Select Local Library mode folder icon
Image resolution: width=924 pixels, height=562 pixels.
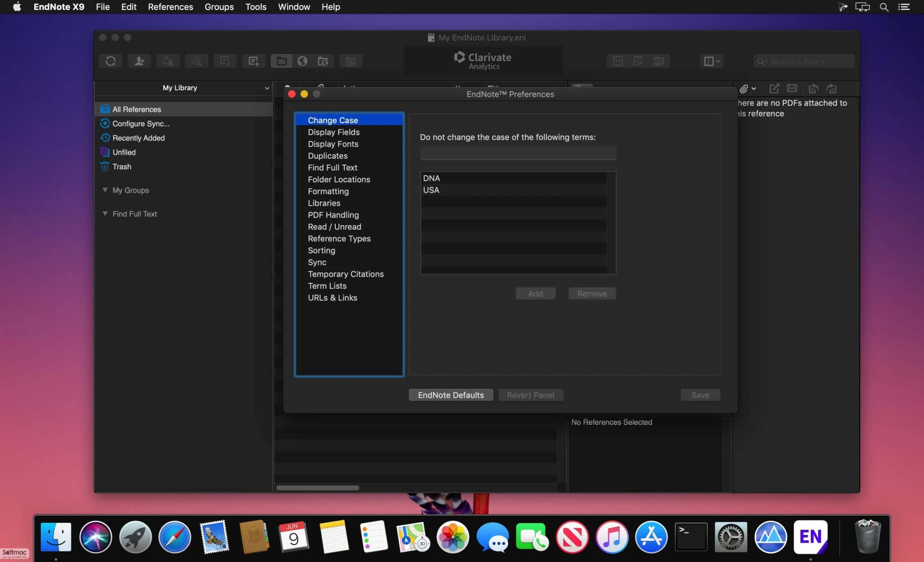click(282, 61)
